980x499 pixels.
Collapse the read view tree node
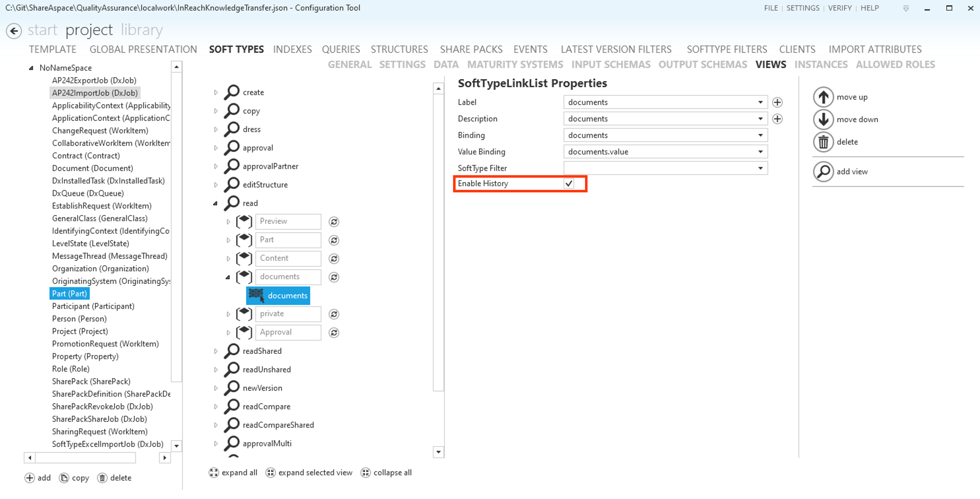[215, 204]
